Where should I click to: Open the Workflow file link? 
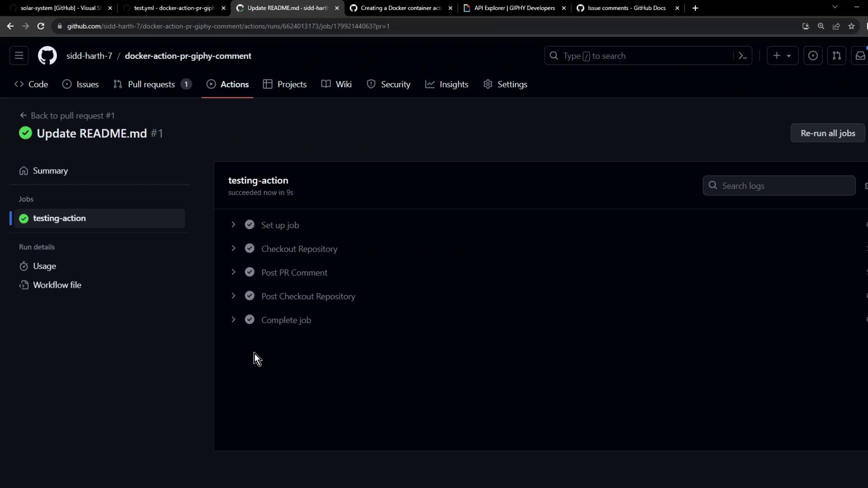tap(57, 285)
